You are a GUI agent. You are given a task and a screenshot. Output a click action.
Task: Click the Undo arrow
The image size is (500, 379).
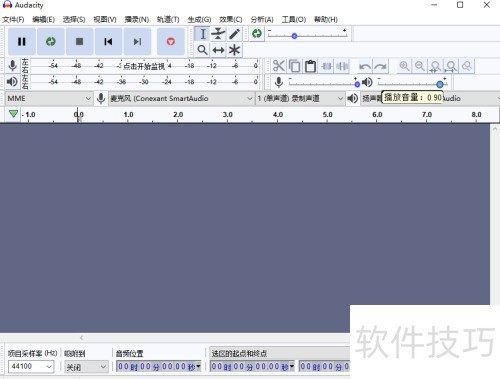point(365,66)
